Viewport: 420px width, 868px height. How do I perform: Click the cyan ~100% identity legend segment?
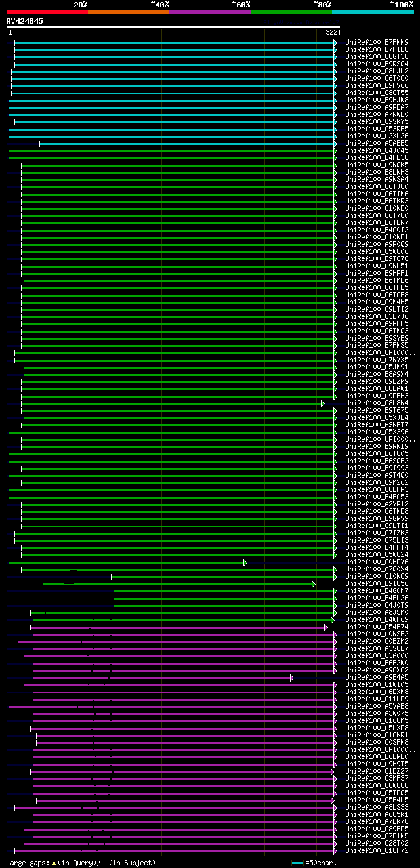pyautogui.click(x=373, y=12)
